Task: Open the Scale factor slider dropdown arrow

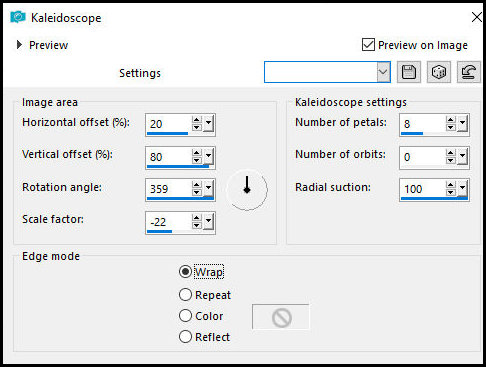Action: coord(208,221)
